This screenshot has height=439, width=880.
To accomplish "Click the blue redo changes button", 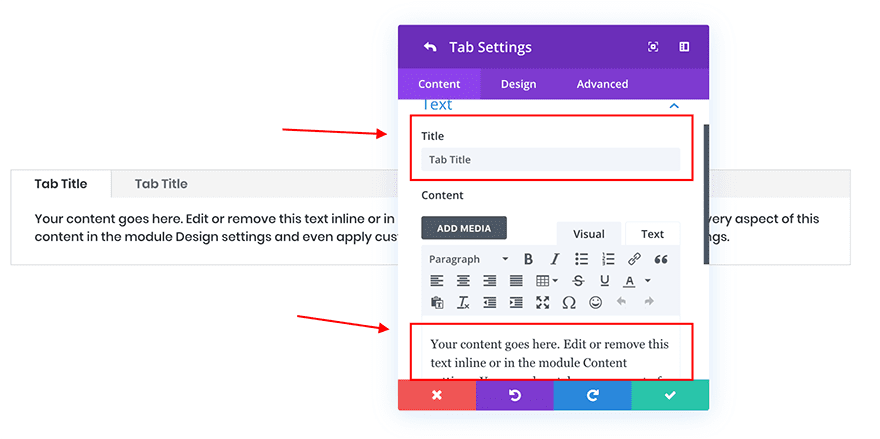I will click(x=593, y=395).
